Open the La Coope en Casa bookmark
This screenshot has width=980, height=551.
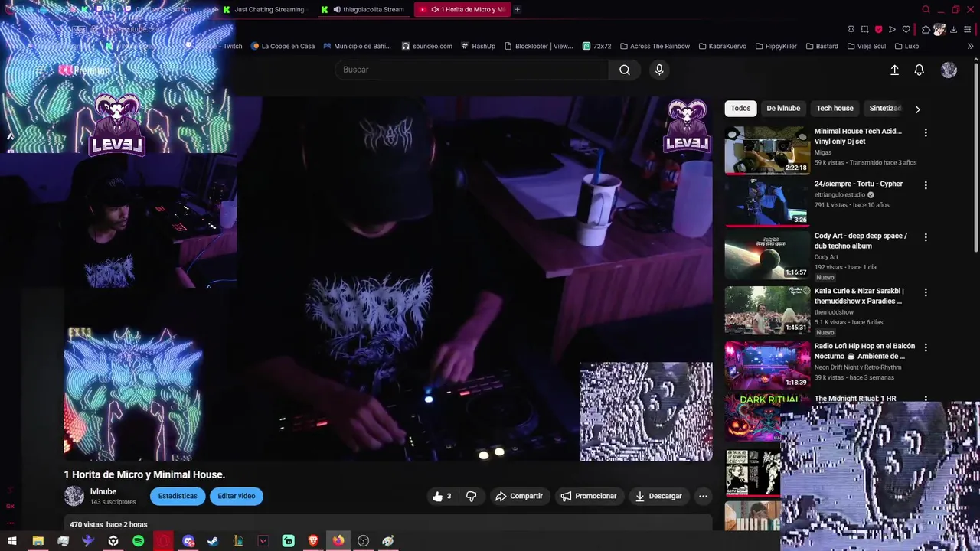283,46
